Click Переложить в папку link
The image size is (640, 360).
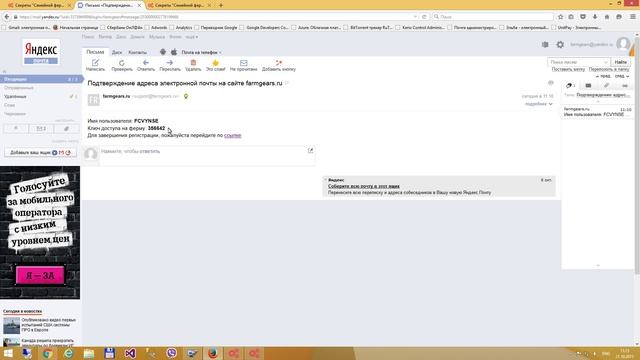609,69
